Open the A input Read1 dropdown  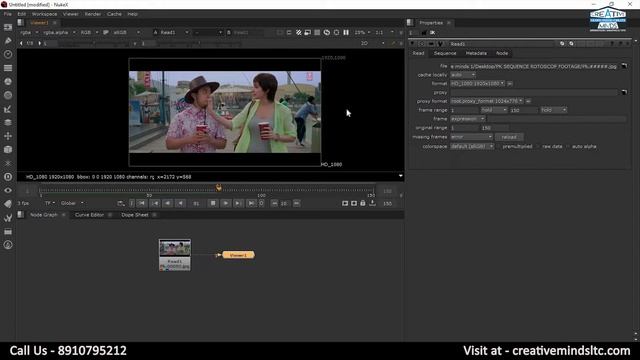174,32
